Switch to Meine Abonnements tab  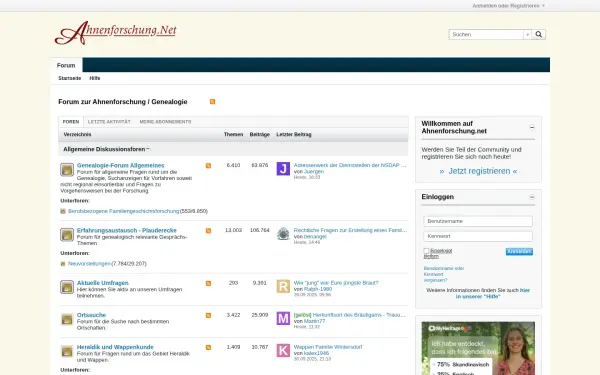(x=165, y=122)
